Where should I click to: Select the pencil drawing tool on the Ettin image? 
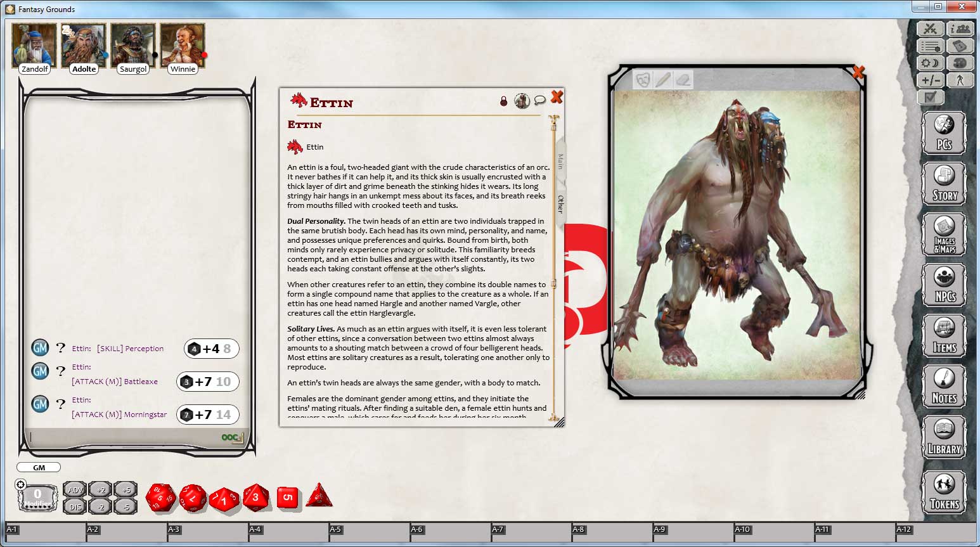point(662,79)
